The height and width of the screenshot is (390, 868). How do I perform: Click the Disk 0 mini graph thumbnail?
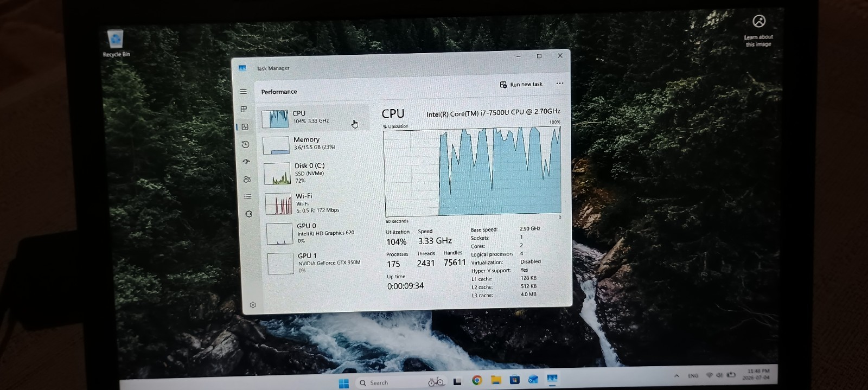[277, 174]
